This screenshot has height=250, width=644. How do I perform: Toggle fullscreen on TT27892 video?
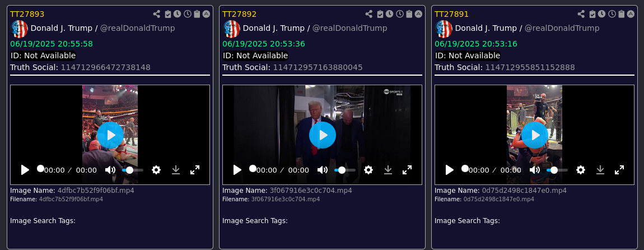(x=407, y=170)
